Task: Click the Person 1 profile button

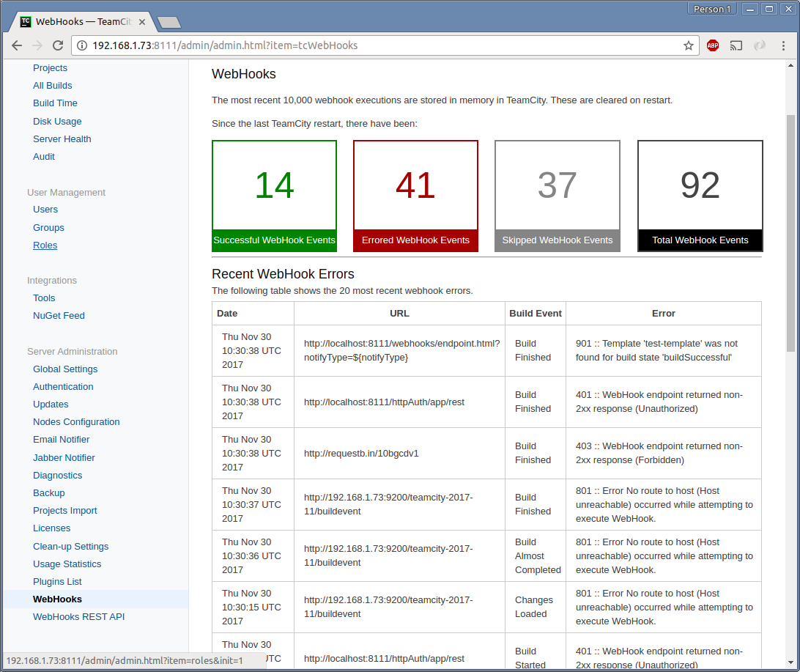Action: 712,9
